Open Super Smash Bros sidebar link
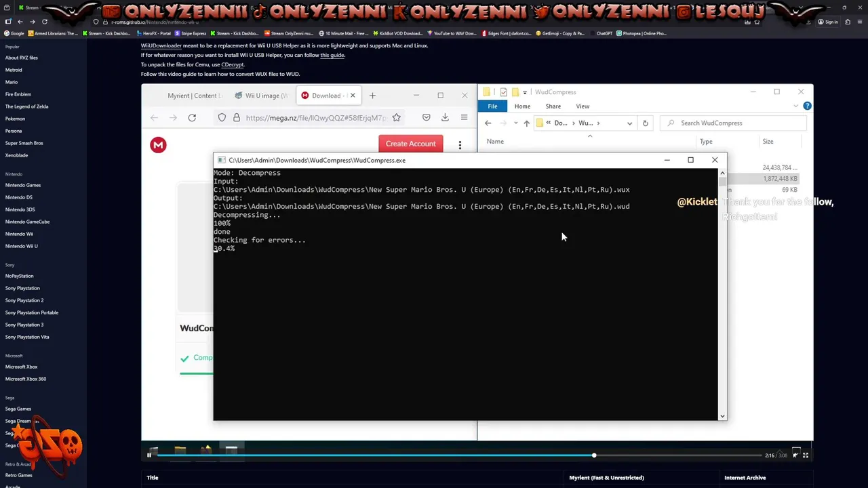This screenshot has height=488, width=868. pyautogui.click(x=24, y=143)
